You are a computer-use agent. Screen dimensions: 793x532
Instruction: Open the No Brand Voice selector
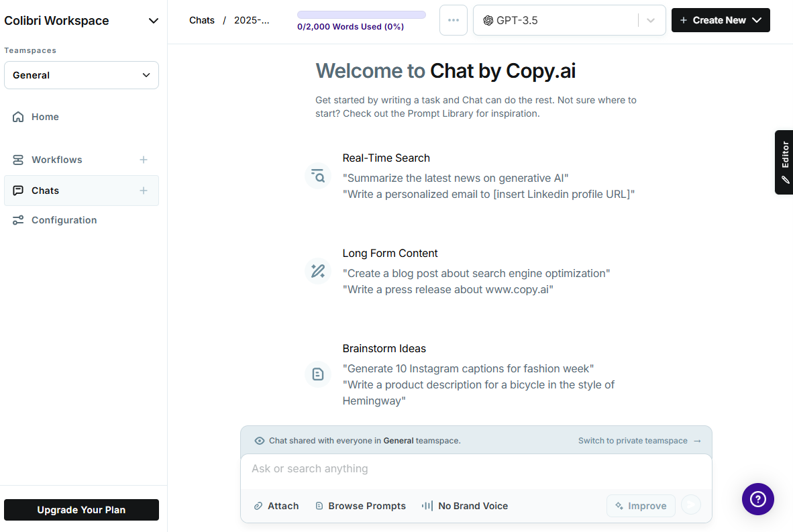[x=465, y=506]
